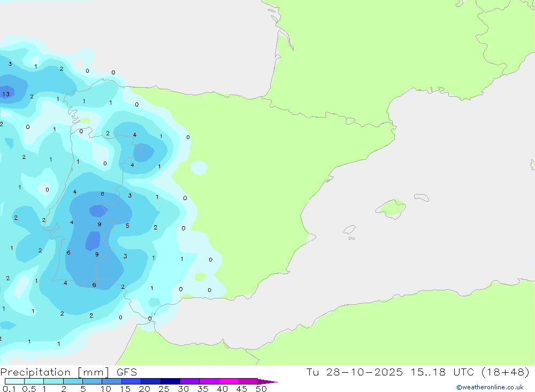Click the legend scale label "45"
535x392 pixels.
(242, 389)
